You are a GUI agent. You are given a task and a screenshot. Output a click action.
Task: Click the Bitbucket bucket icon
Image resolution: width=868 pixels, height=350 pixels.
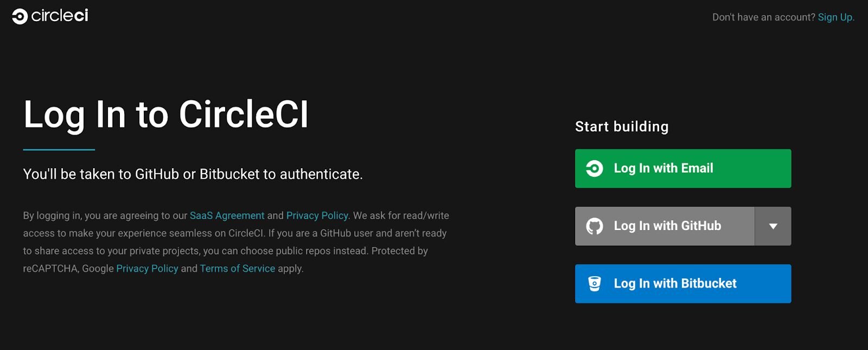point(595,283)
